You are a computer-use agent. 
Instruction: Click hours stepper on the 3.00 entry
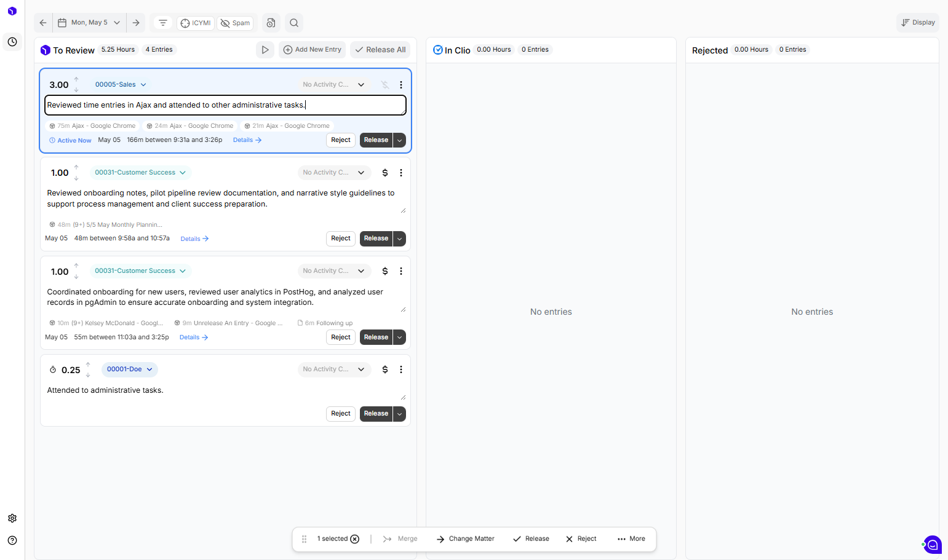(x=76, y=85)
